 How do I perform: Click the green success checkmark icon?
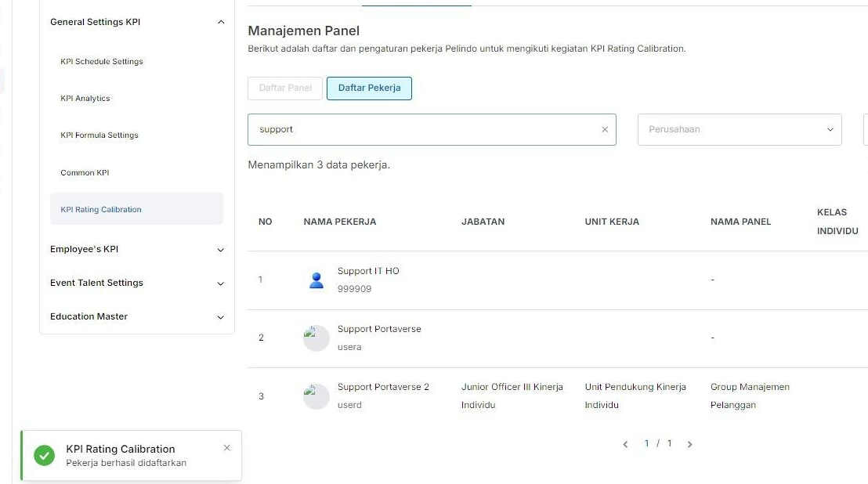[45, 455]
